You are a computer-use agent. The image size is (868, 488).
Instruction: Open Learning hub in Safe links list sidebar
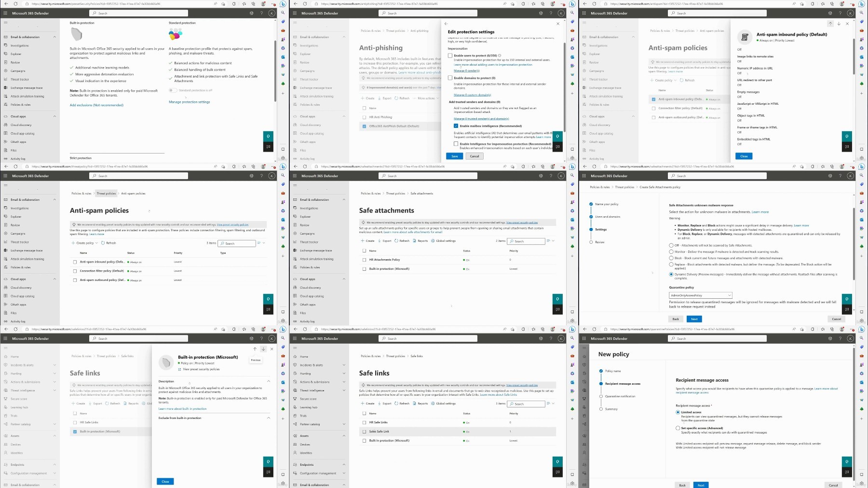click(309, 407)
